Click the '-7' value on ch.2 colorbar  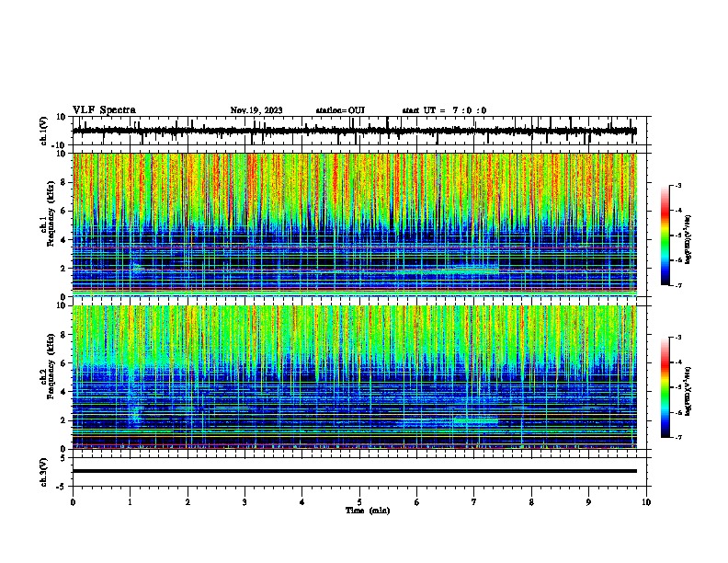(x=677, y=438)
